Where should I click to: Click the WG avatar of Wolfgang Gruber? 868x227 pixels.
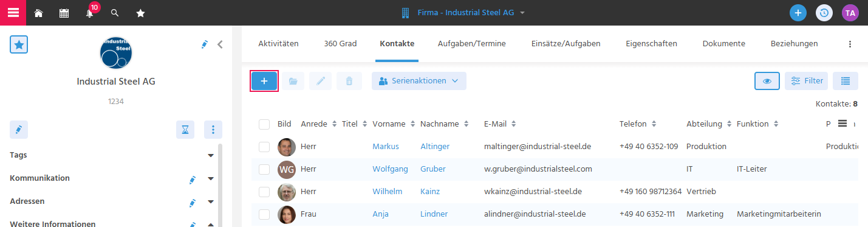[287, 170]
